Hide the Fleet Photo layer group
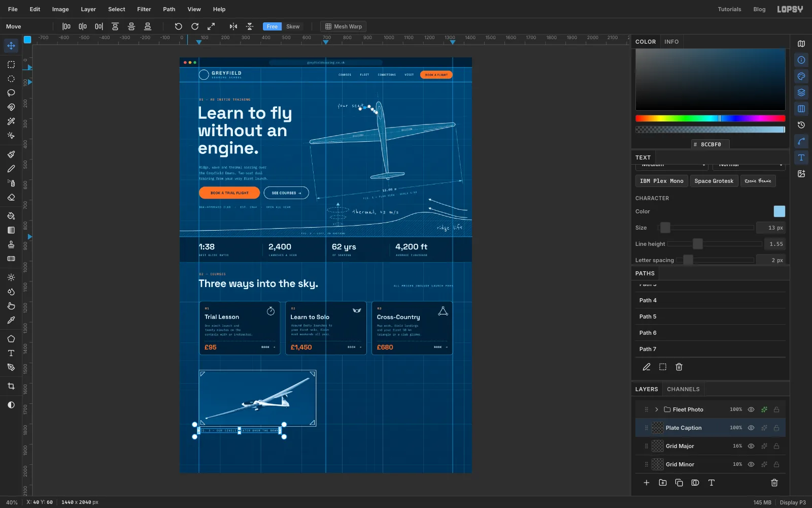This screenshot has height=508, width=812. pyautogui.click(x=751, y=409)
